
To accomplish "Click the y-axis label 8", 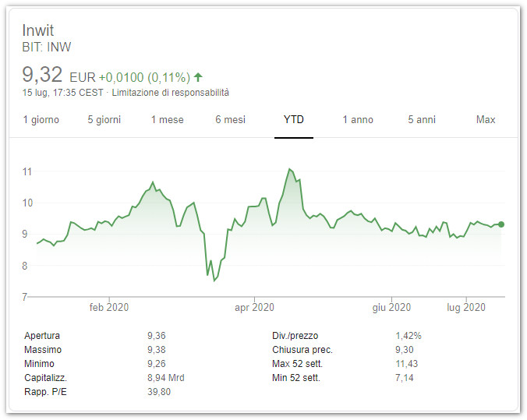I will pos(24,266).
